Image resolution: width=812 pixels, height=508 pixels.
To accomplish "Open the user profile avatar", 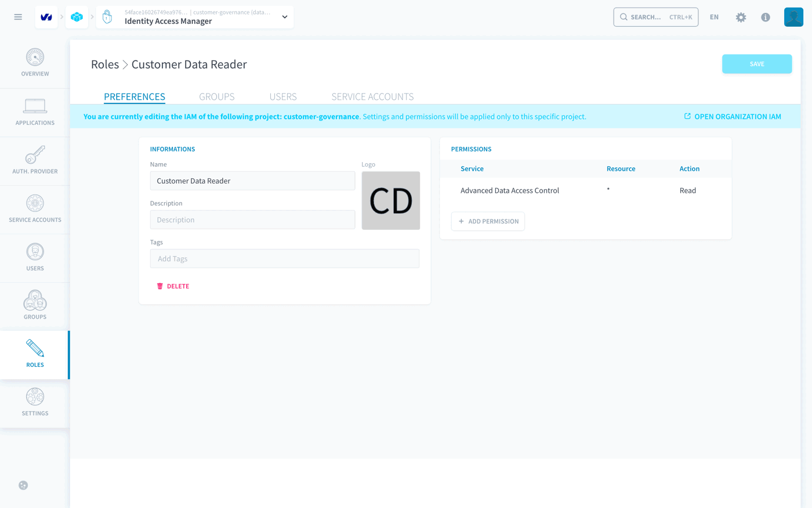I will tap(793, 17).
